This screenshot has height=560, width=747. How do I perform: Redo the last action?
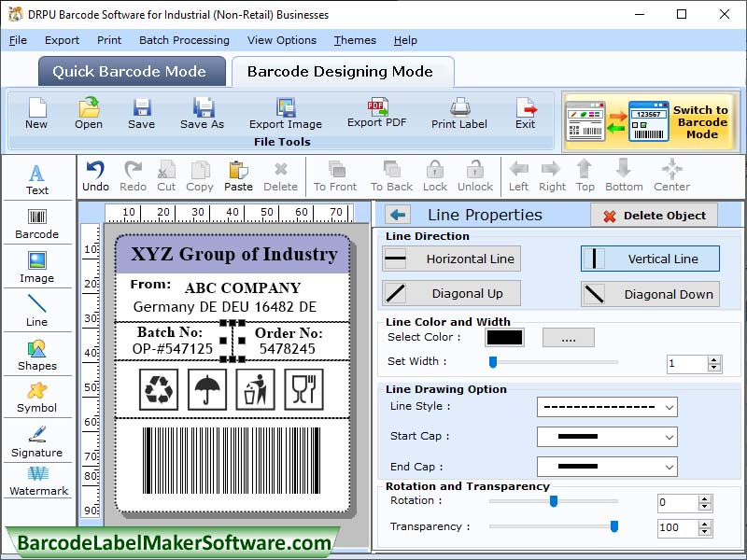click(133, 176)
